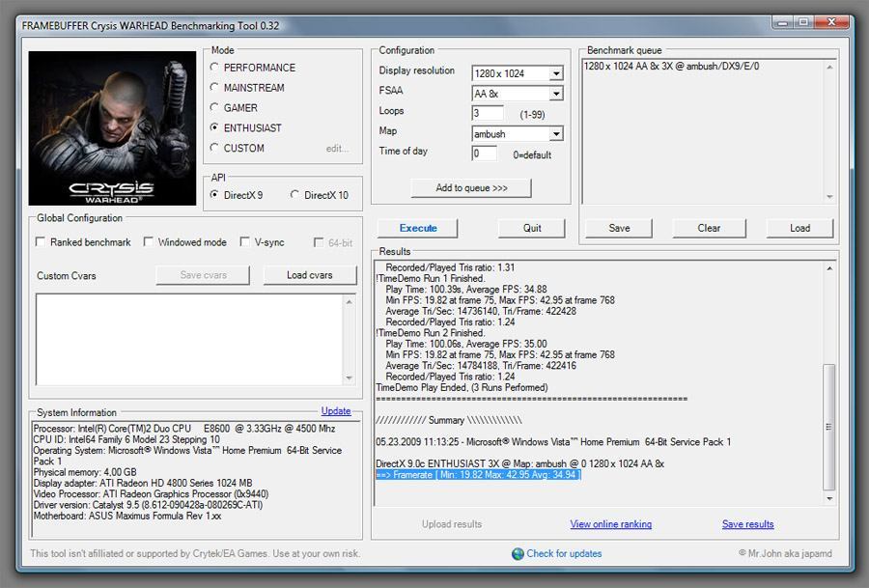Enable the Ranked benchmark checkbox
Viewport: 869px width, 588px height.
click(x=41, y=241)
